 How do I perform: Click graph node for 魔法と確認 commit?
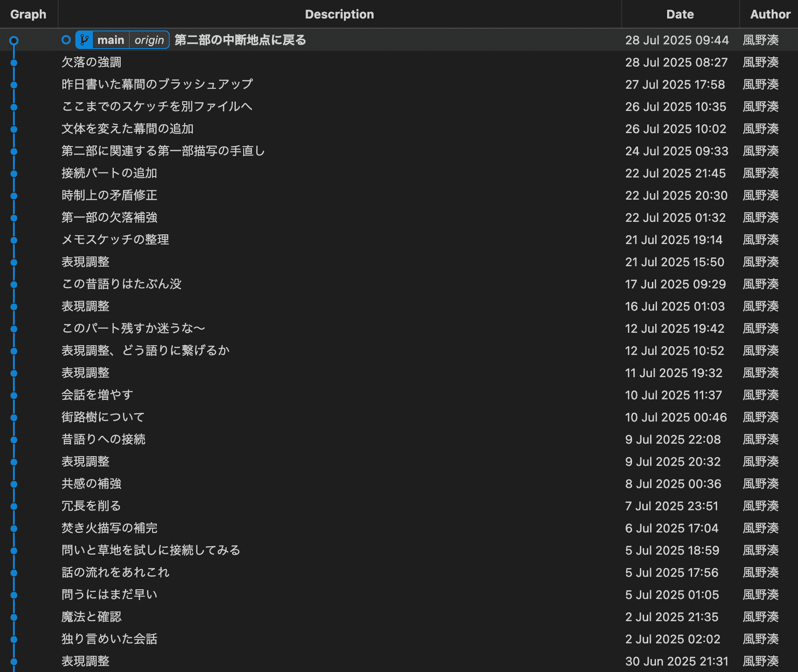click(14, 617)
